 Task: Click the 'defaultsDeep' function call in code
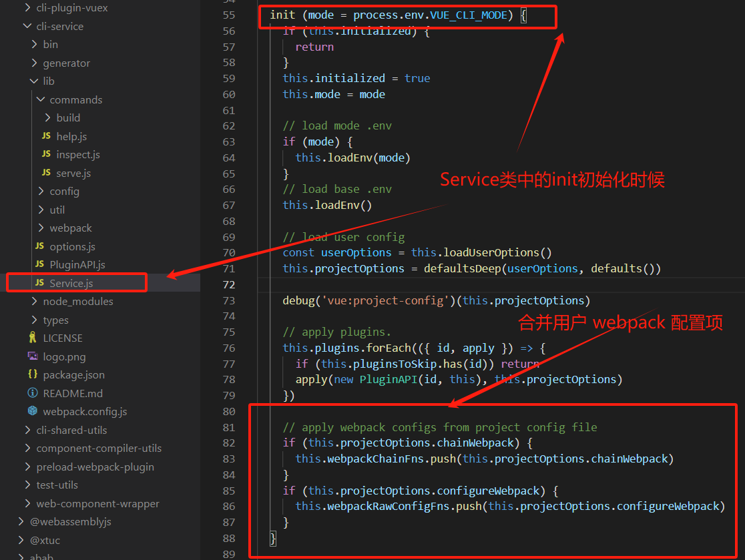tap(463, 268)
